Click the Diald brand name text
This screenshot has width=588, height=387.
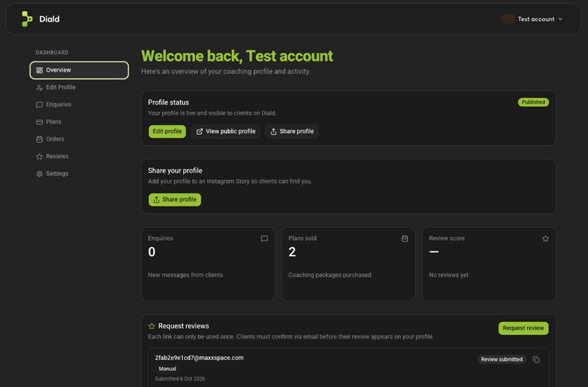click(x=49, y=19)
